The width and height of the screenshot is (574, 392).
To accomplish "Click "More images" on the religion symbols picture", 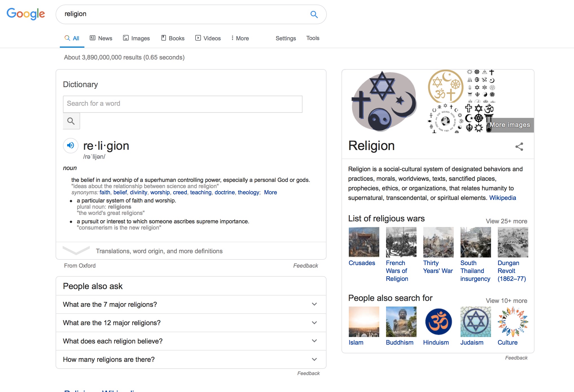I will point(510,125).
